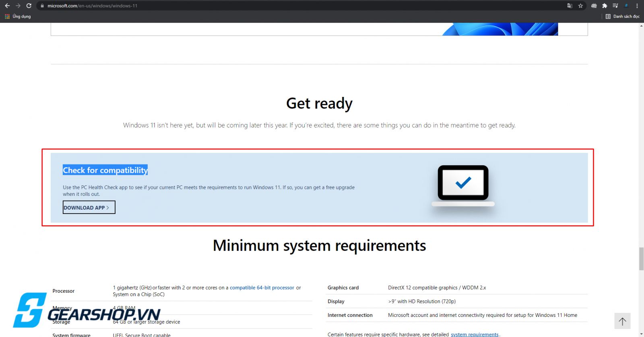Screen dimensions: 644x337
Task: Click the UEFI, Secure Boot capable text
Action: [x=142, y=335]
